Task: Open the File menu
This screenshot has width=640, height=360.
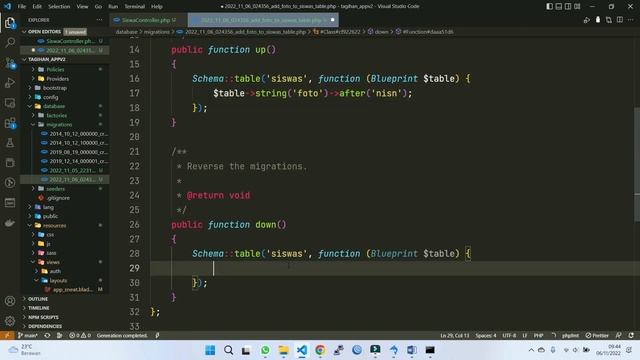Action: pos(22,7)
